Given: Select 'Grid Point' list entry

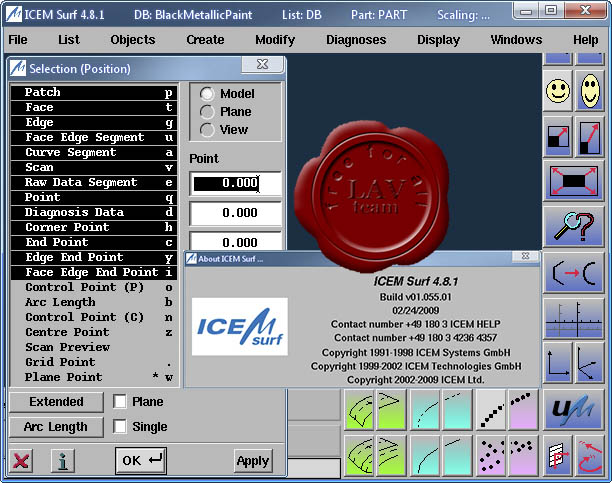Looking at the screenshot, I should pyautogui.click(x=94, y=362).
